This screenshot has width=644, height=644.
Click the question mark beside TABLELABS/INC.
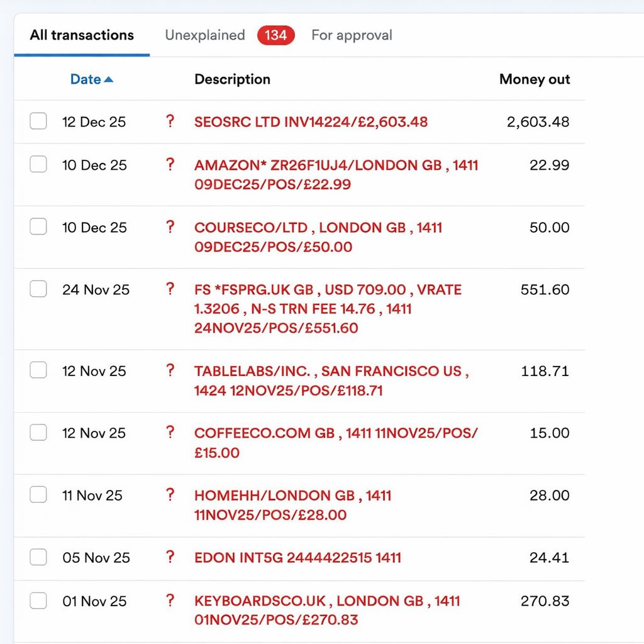pyautogui.click(x=169, y=370)
